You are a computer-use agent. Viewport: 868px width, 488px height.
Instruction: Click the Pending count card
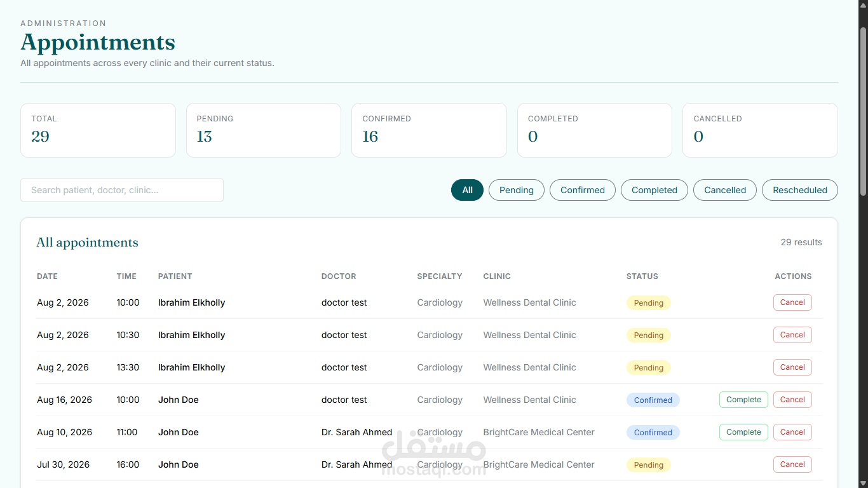264,130
